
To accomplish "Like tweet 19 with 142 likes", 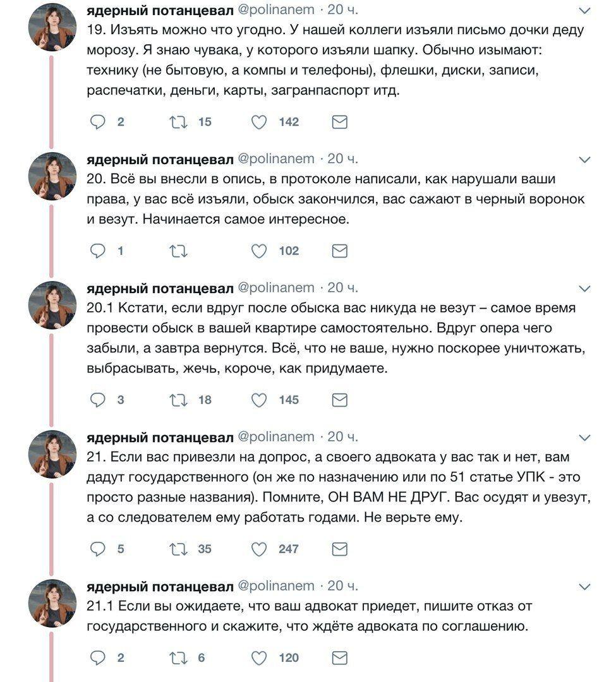I will click(x=259, y=122).
